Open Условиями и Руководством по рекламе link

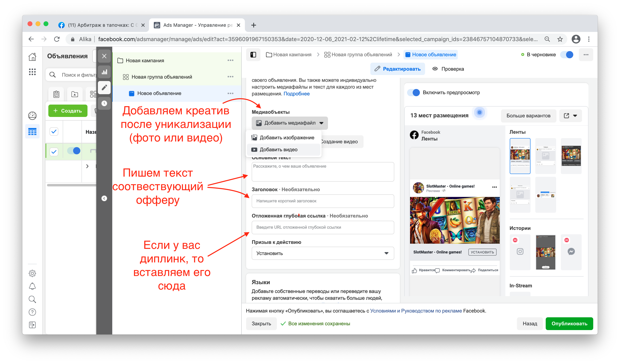416,311
